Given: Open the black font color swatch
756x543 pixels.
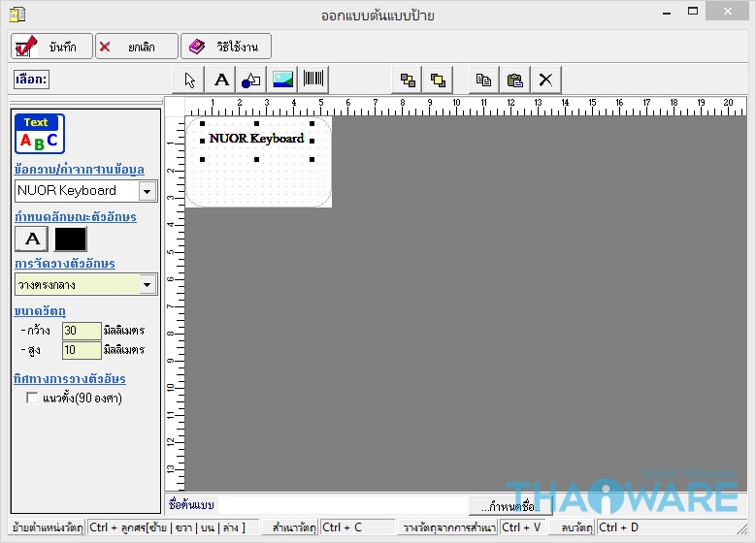Looking at the screenshot, I should 71,239.
